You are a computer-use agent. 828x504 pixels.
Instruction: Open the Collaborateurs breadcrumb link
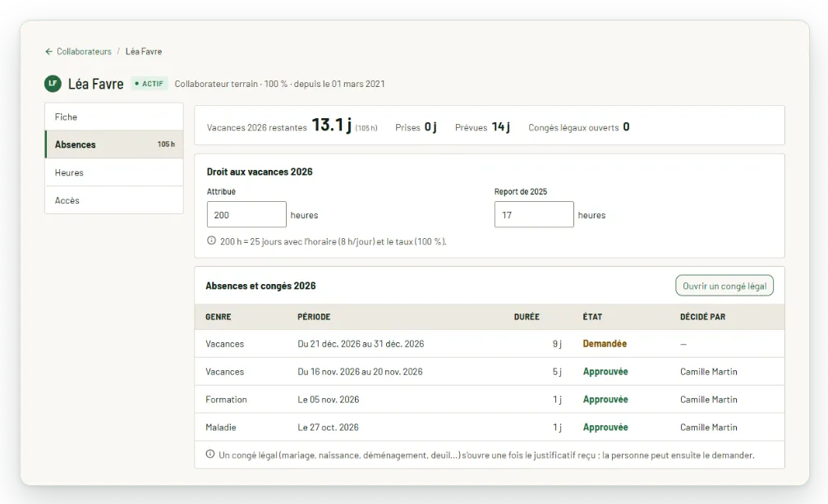(84, 52)
